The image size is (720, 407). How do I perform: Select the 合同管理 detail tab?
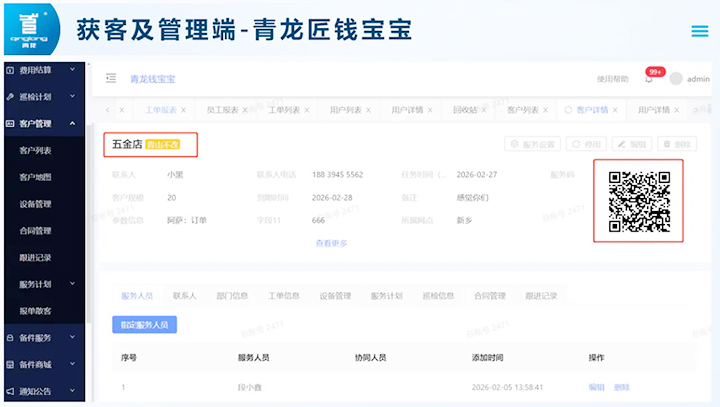(489, 296)
